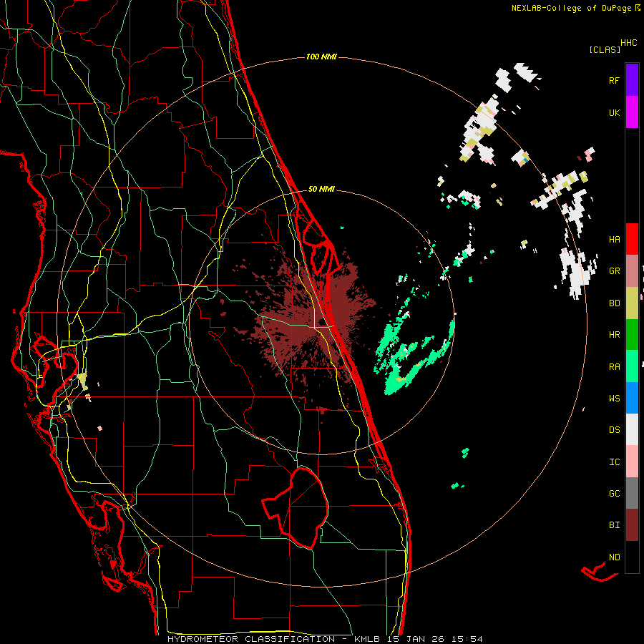Click the dark green HR swatch
Screen dimensions: 644x644
632,335
